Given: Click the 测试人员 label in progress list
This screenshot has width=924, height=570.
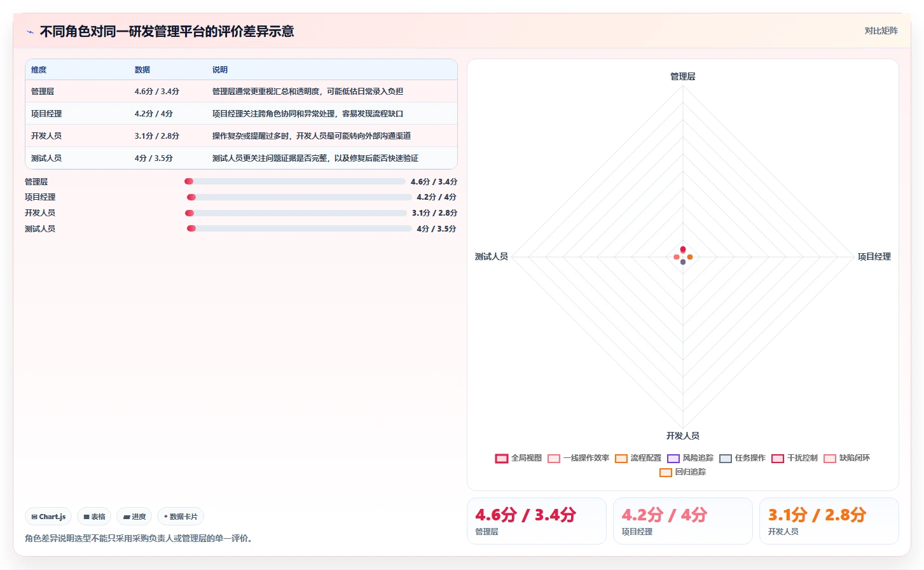Looking at the screenshot, I should tap(40, 229).
